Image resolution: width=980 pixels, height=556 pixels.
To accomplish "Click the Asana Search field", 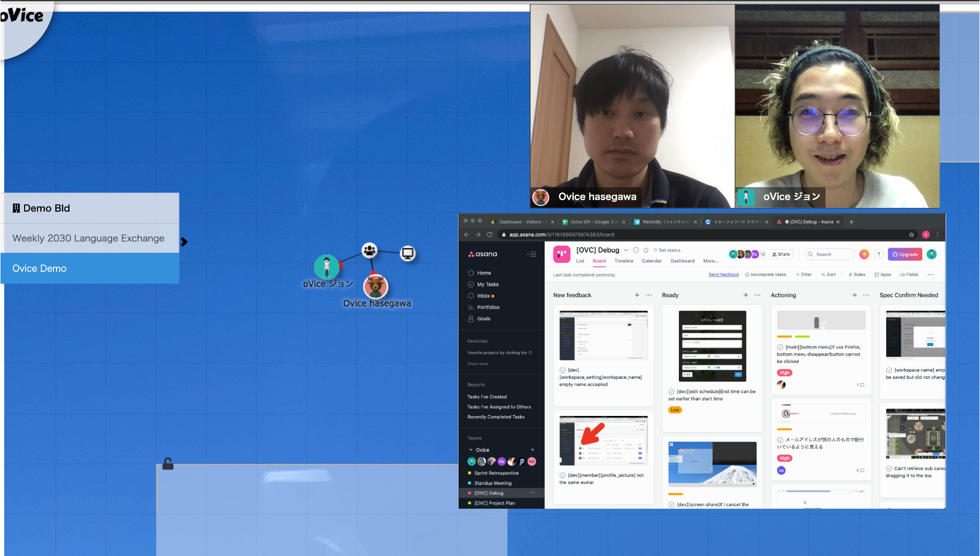I will (830, 254).
